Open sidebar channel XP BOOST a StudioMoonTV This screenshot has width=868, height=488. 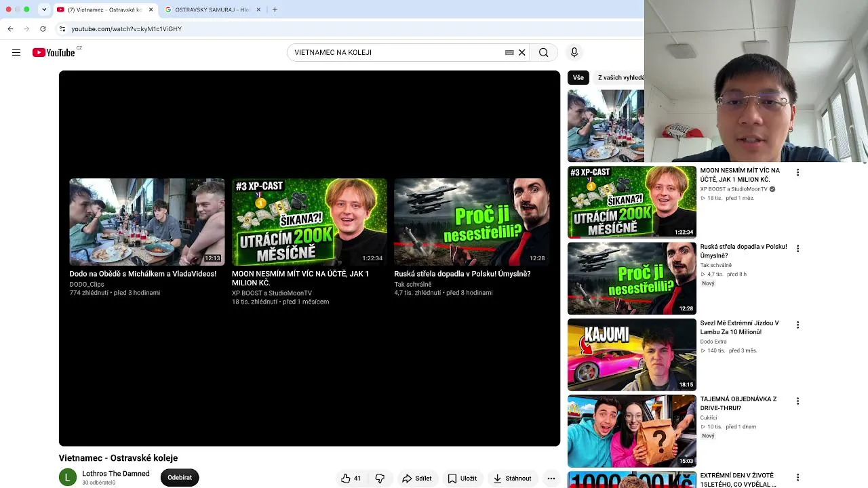click(734, 189)
